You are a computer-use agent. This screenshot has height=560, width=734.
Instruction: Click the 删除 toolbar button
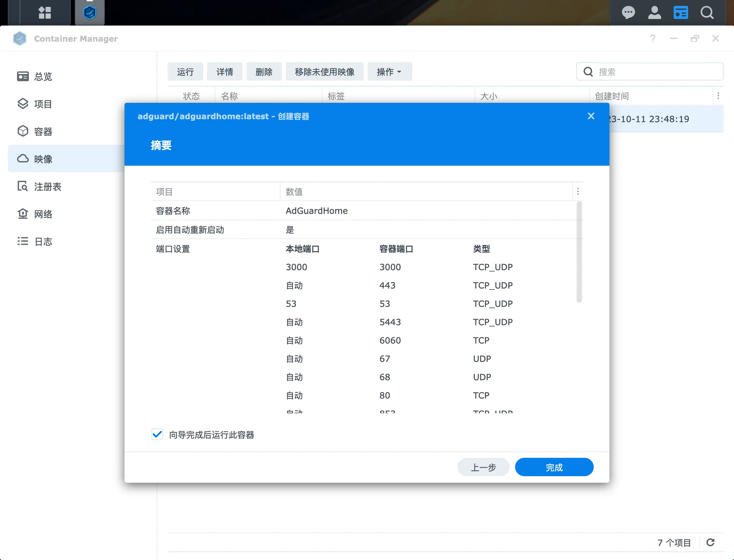(x=264, y=72)
